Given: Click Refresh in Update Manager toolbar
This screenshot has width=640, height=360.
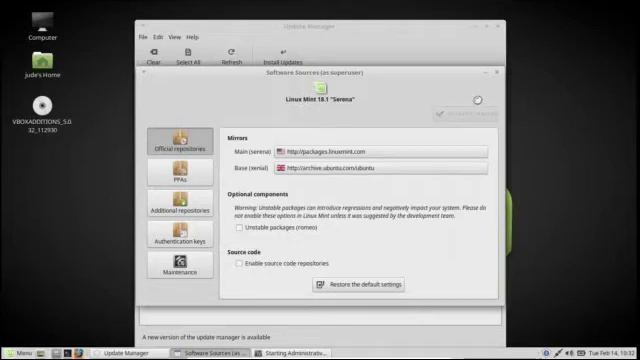Looking at the screenshot, I should 231,57.
